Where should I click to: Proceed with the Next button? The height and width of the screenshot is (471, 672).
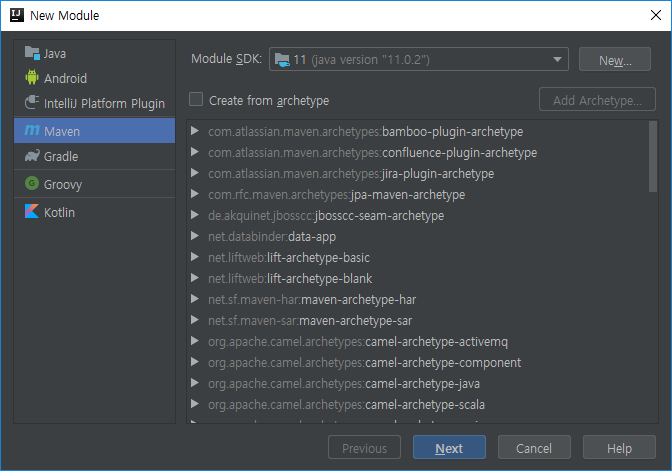(x=449, y=448)
